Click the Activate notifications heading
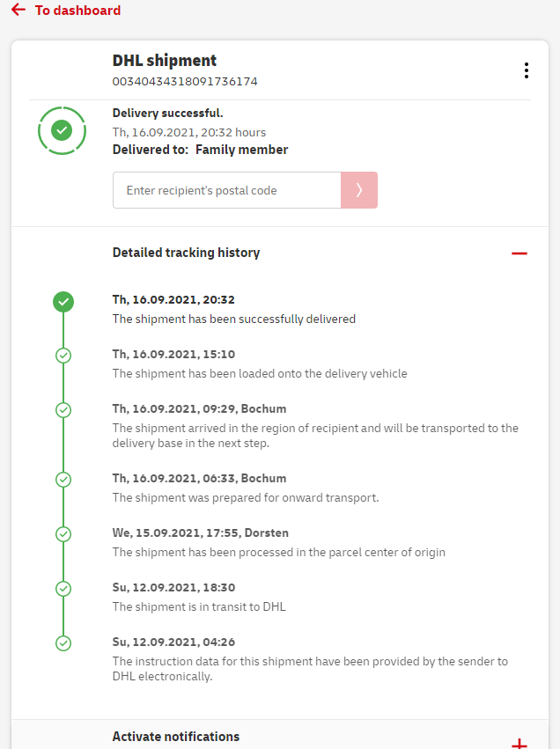The height and width of the screenshot is (749, 560). pos(175,737)
